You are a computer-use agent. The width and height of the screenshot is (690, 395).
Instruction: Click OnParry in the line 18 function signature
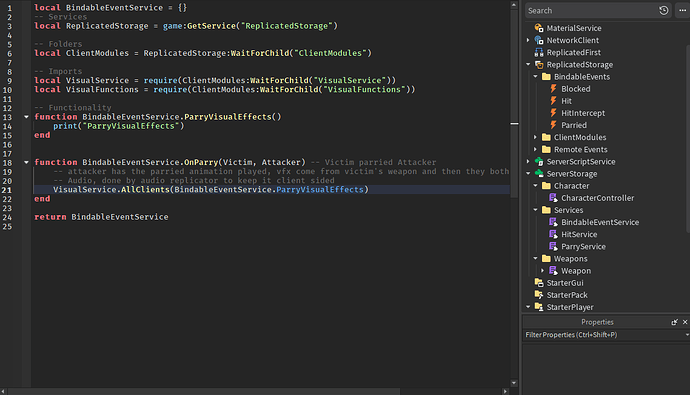point(201,162)
